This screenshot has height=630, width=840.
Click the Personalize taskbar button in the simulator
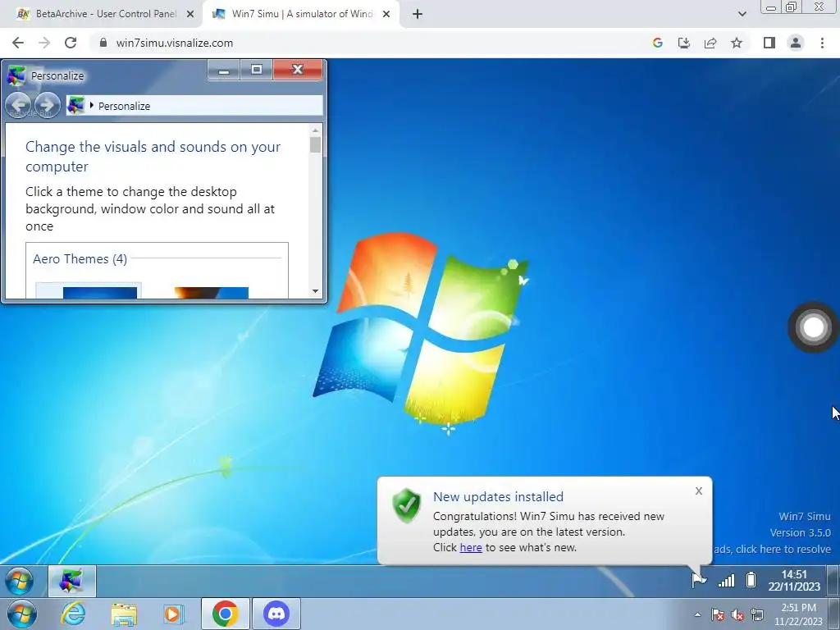(72, 581)
